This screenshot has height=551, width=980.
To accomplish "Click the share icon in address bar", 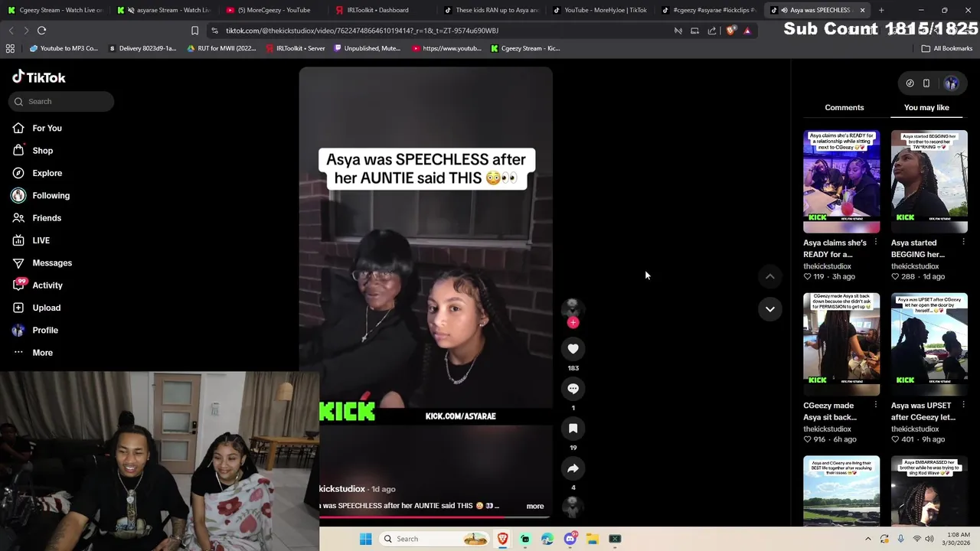I will pos(712,31).
